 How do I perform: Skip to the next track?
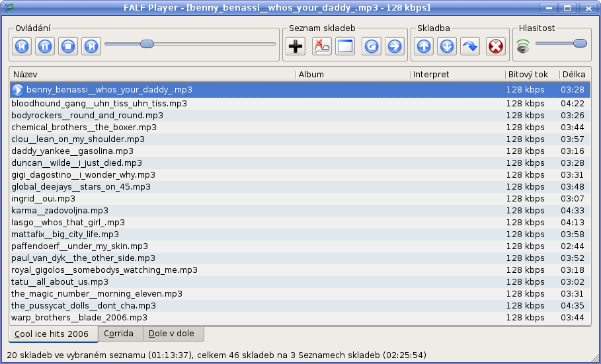91,46
